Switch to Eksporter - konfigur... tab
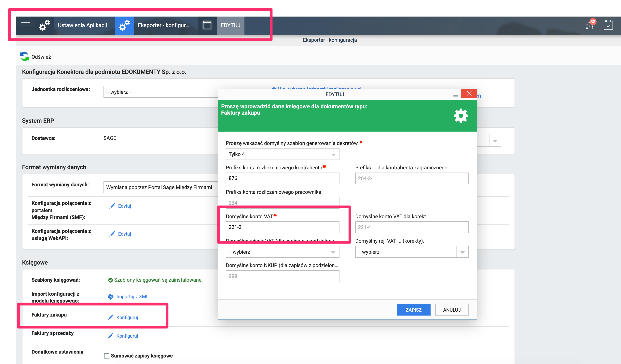 (x=163, y=25)
